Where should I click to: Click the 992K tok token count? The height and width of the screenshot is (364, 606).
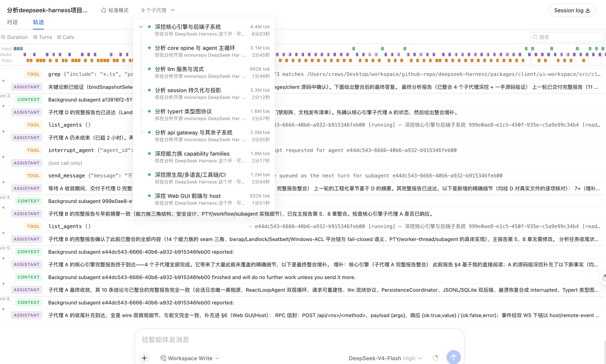pos(260,69)
